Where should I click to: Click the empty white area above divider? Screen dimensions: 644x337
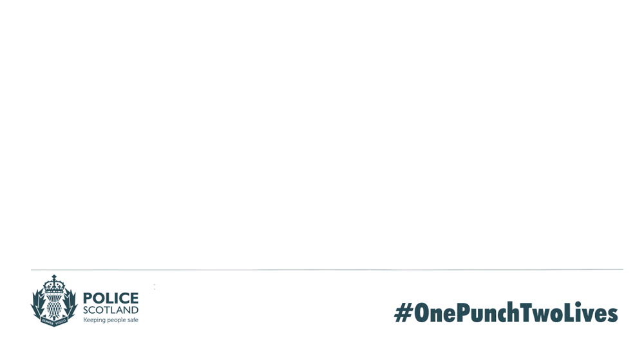coord(322,133)
